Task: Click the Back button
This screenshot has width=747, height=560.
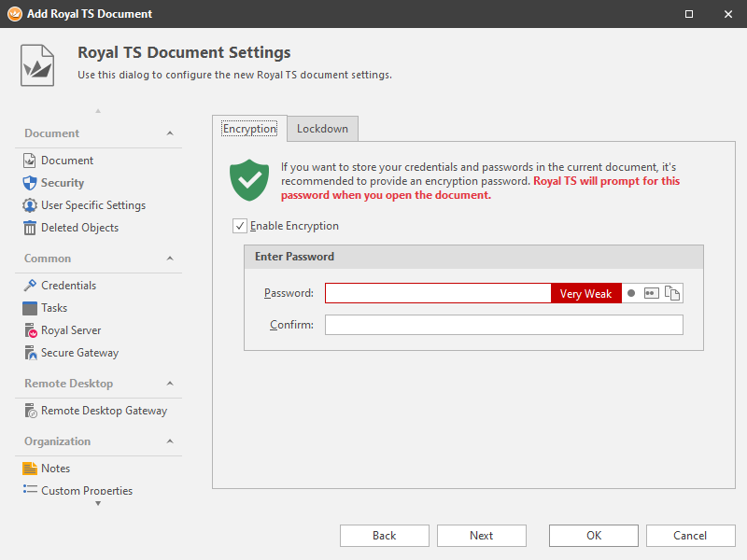Action: click(385, 536)
